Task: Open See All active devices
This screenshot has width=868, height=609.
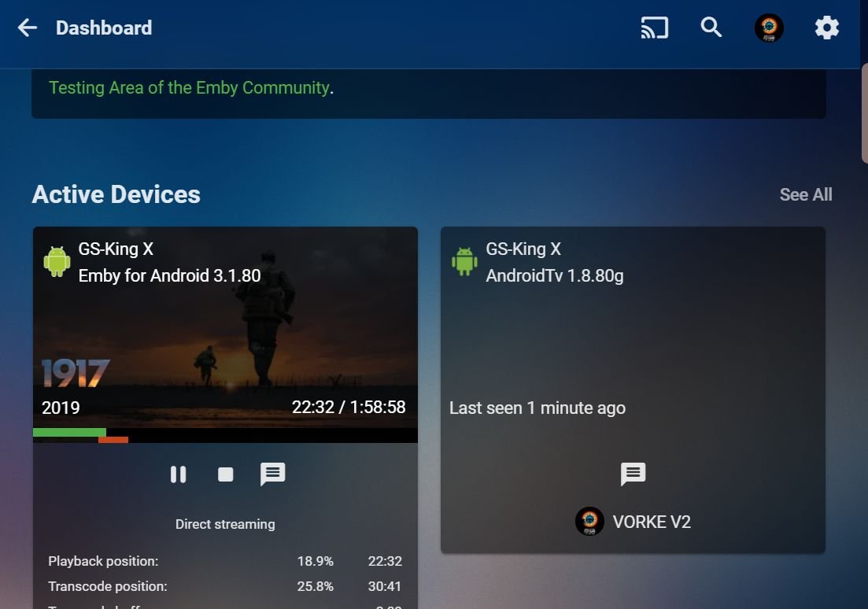Action: tap(806, 195)
